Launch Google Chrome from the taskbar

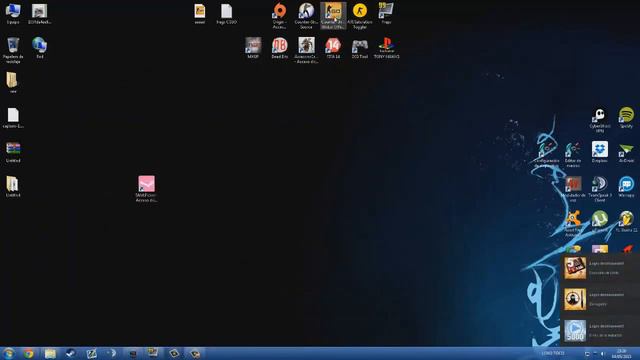point(29,353)
